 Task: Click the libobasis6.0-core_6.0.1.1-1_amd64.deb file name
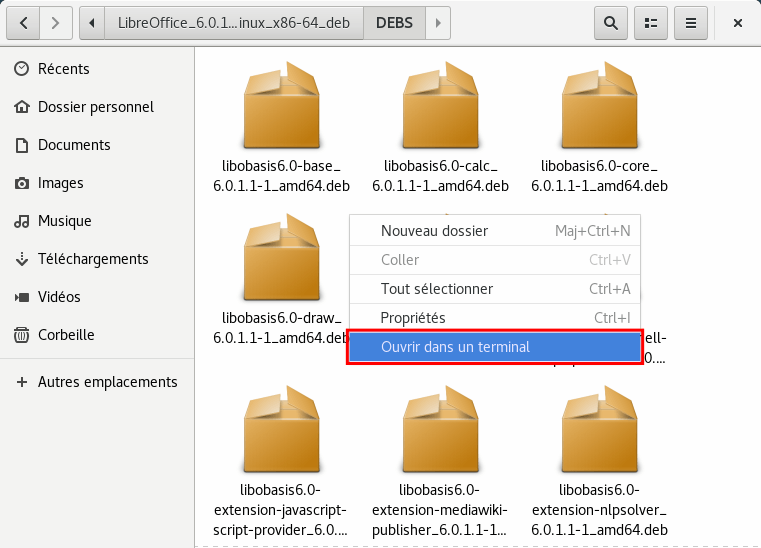599,176
